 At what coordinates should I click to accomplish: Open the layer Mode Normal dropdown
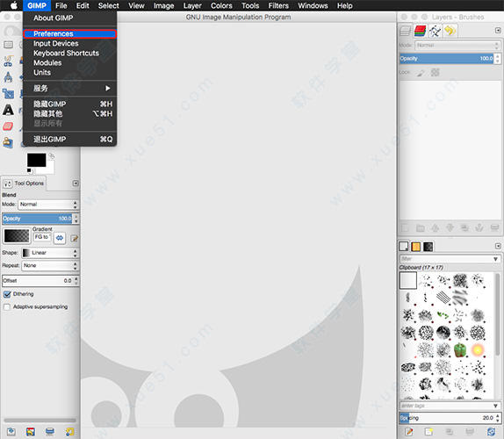(457, 45)
